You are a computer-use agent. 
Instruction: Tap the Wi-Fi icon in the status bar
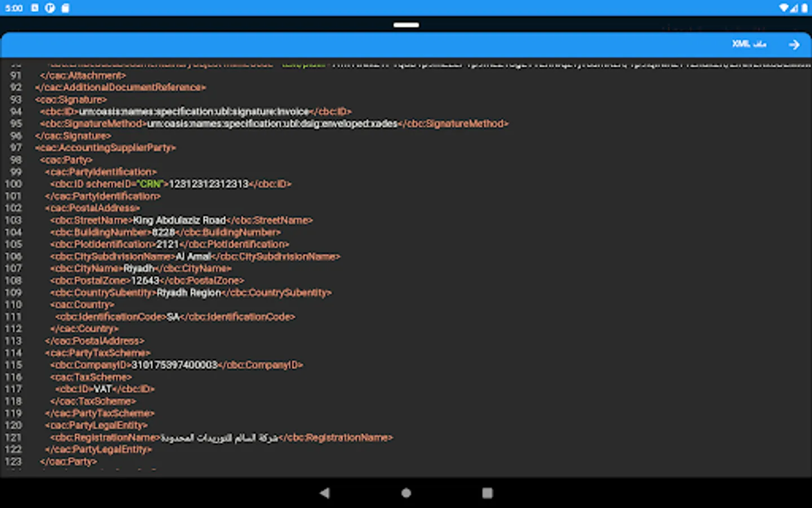(x=784, y=8)
